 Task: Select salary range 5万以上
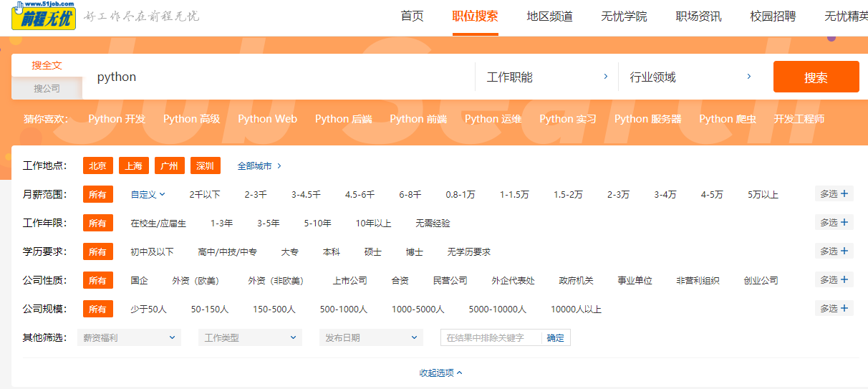click(763, 194)
